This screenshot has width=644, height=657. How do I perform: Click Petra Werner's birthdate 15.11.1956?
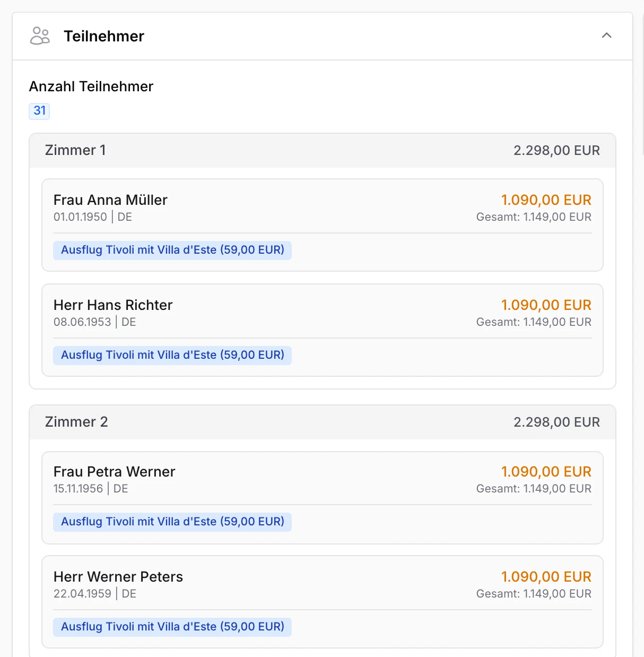tap(78, 488)
